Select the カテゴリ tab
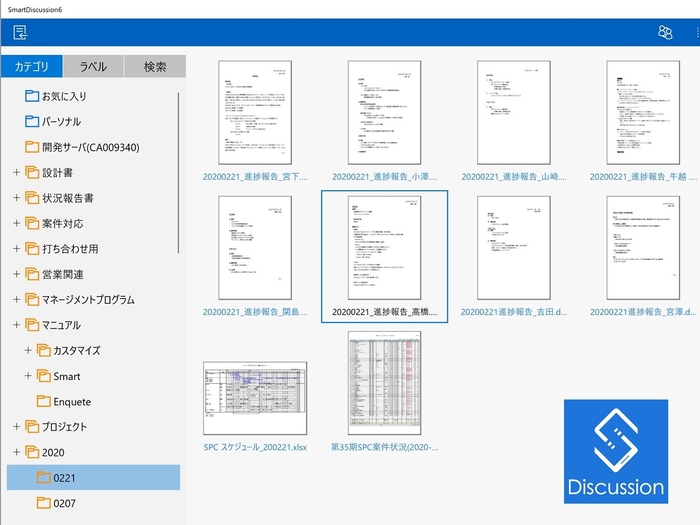This screenshot has width=700, height=525. 31,67
